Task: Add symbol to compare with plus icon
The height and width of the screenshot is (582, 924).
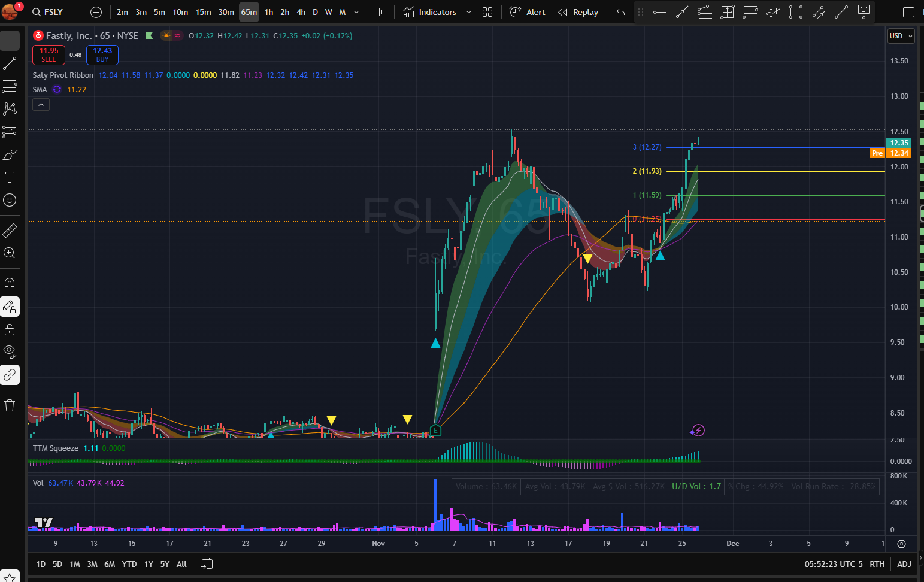Action: click(96, 12)
